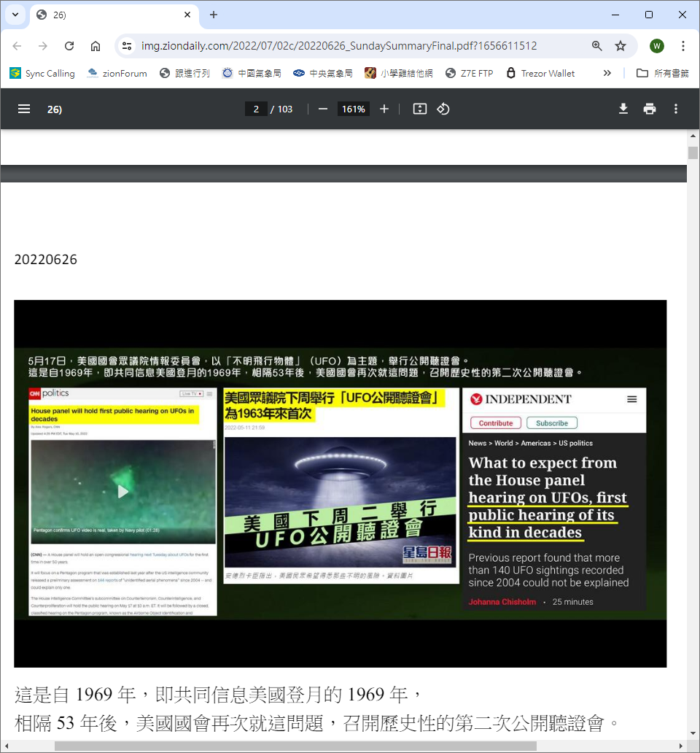Open the 所有書籤 bookmarks folder
The image size is (700, 753).
click(663, 73)
